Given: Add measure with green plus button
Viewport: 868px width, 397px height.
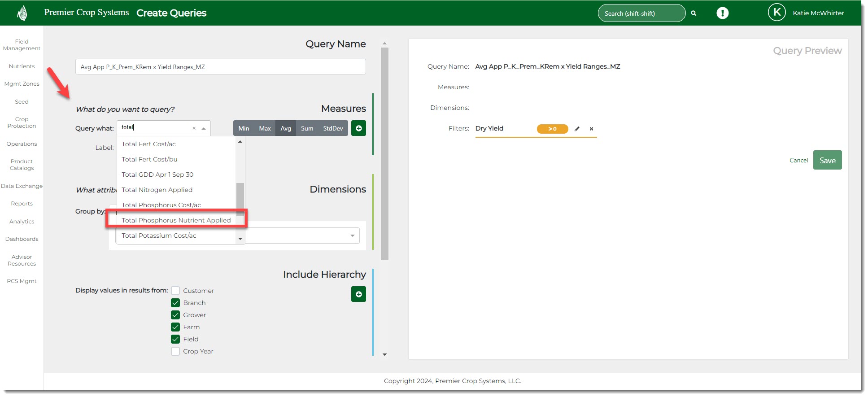Looking at the screenshot, I should coord(358,128).
